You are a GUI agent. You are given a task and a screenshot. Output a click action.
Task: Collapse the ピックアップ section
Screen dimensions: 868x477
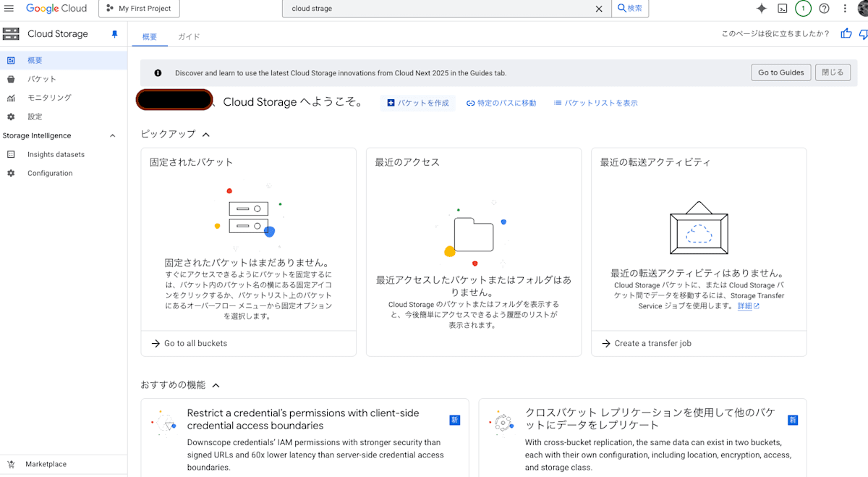[x=206, y=134]
